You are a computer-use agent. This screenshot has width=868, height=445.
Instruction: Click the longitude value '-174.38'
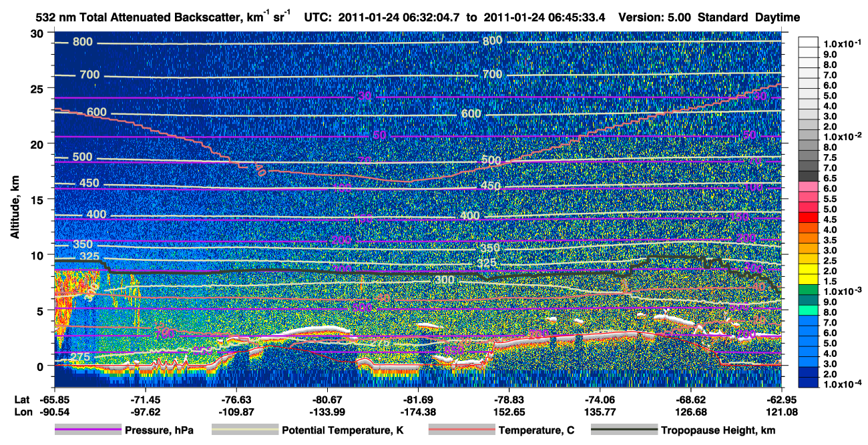419,412
